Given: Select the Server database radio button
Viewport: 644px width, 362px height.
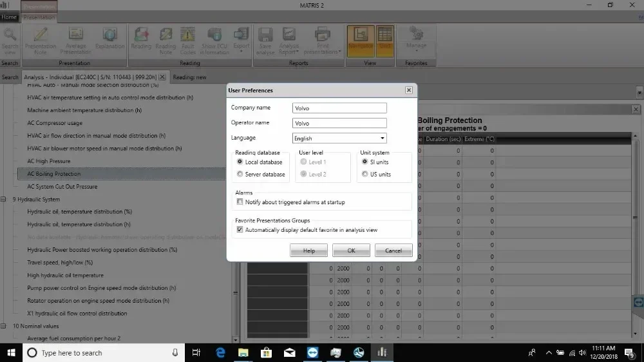Looking at the screenshot, I should tap(240, 175).
